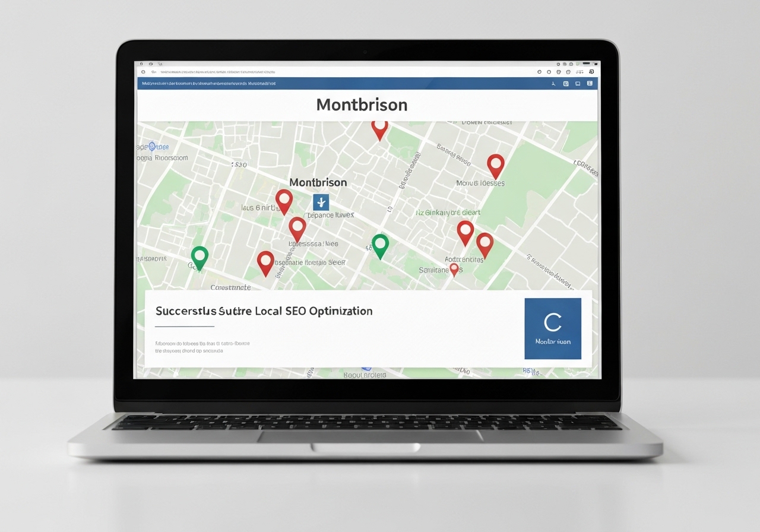The image size is (760, 532).
Task: Click the red pin directly left of the blue square marker
Action: (284, 202)
